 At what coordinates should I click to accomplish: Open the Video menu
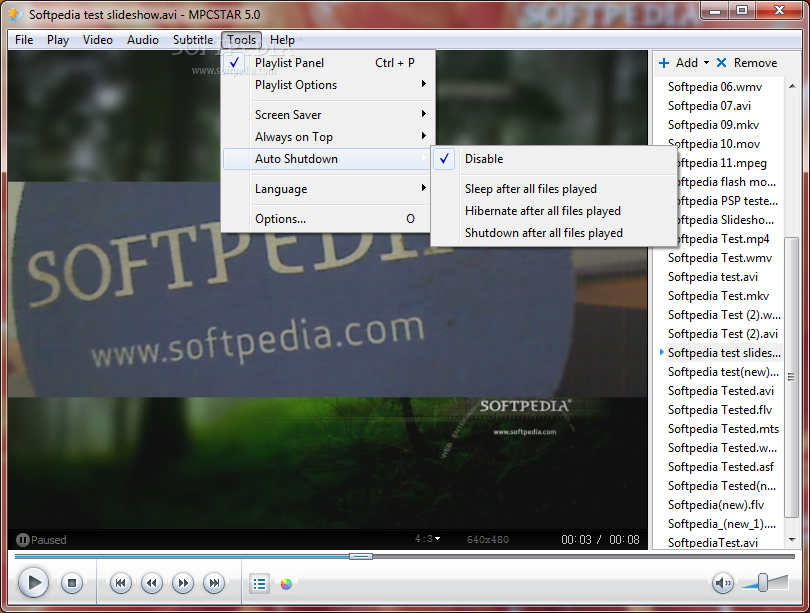pos(98,40)
